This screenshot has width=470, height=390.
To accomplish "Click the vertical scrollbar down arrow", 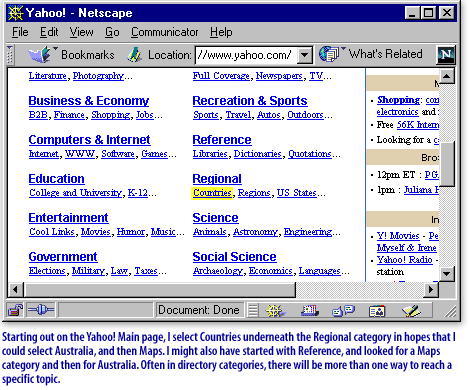I will tap(447, 274).
